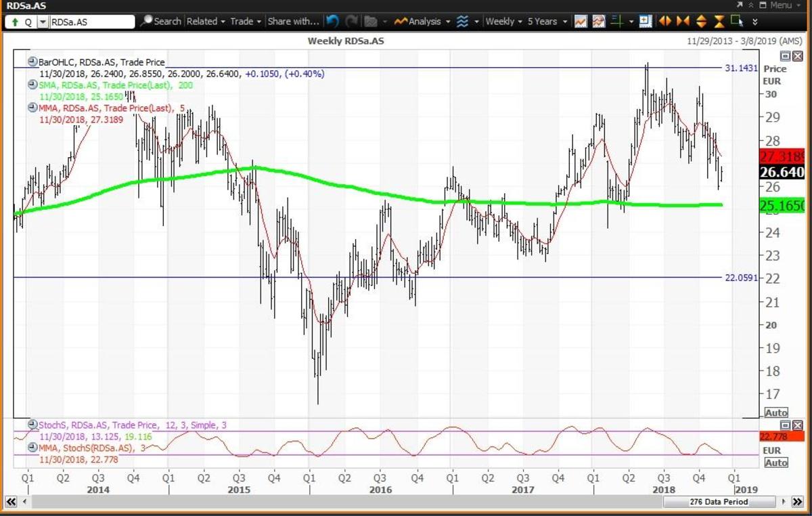Click the Share with... button
812x516 pixels.
[x=292, y=22]
